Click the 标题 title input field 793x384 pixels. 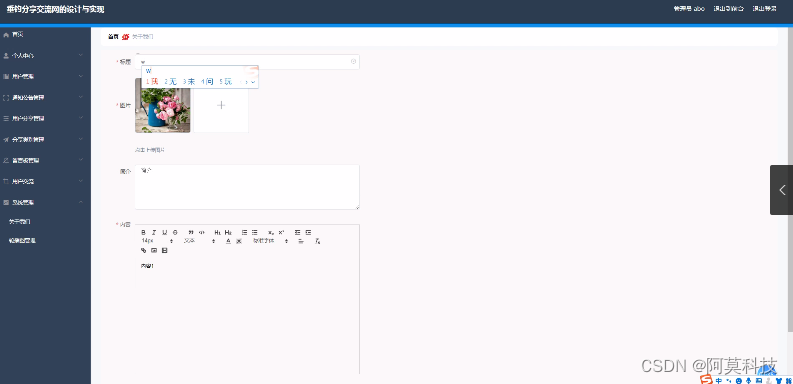point(247,62)
